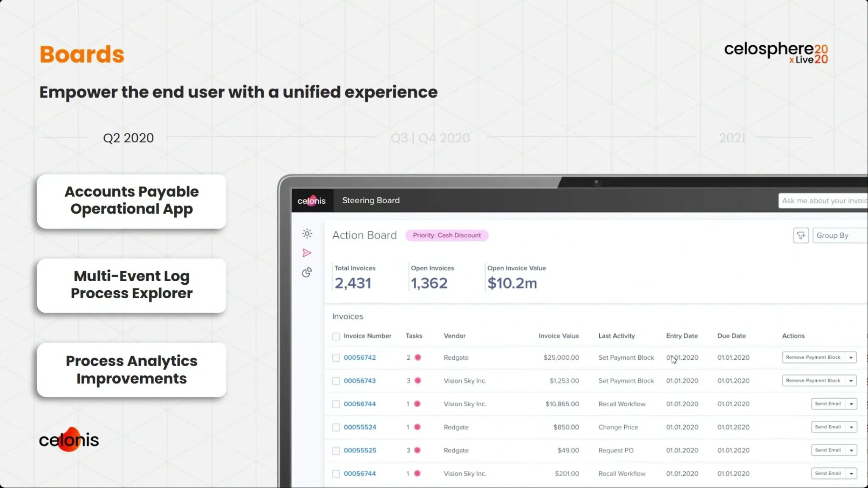
Task: Toggle the select-all invoices header checkbox
Action: pos(336,336)
